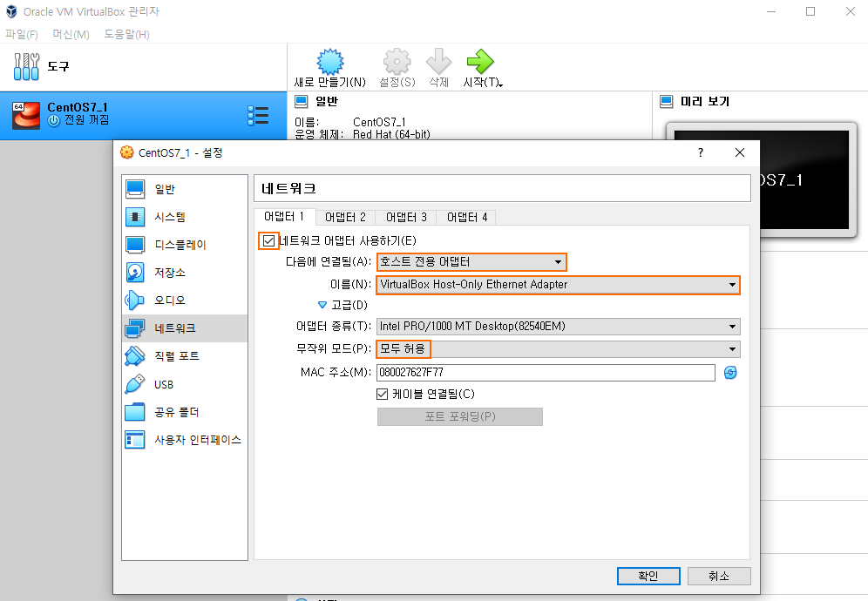Open 이름 dropdown with Host-Only Ethernet Adapter

click(x=558, y=285)
